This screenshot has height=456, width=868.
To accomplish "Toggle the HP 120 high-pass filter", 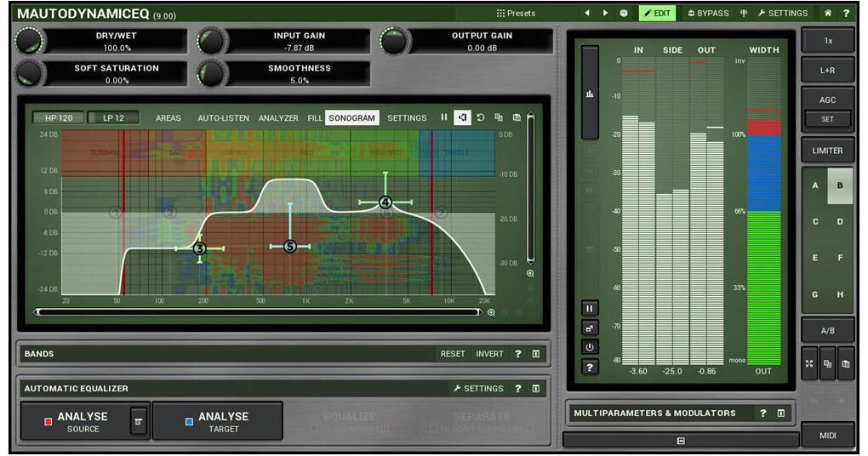I will 59,118.
